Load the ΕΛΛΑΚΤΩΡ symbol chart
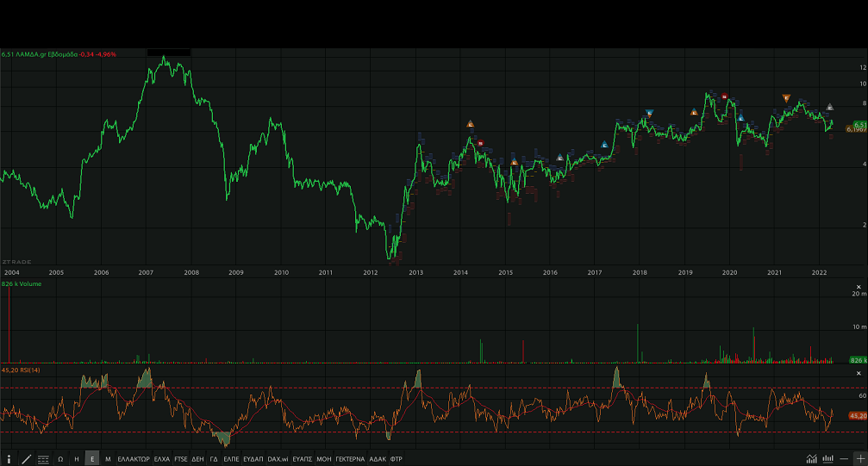 tap(134, 459)
